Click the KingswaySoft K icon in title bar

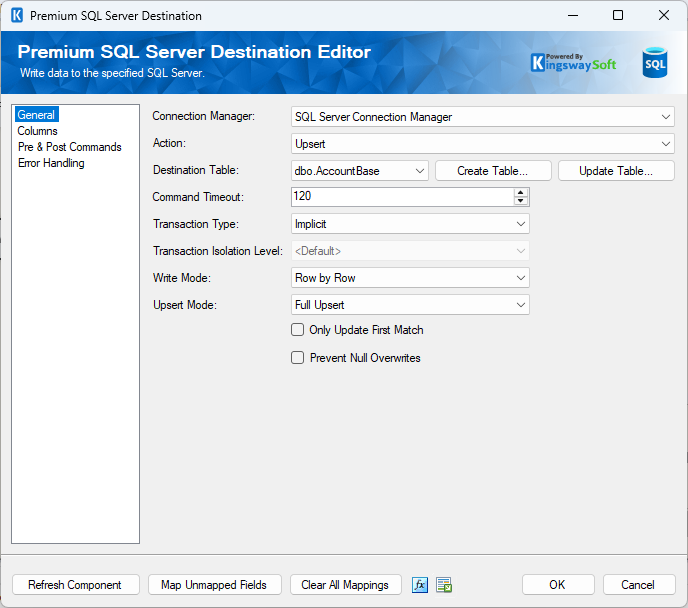click(x=17, y=15)
